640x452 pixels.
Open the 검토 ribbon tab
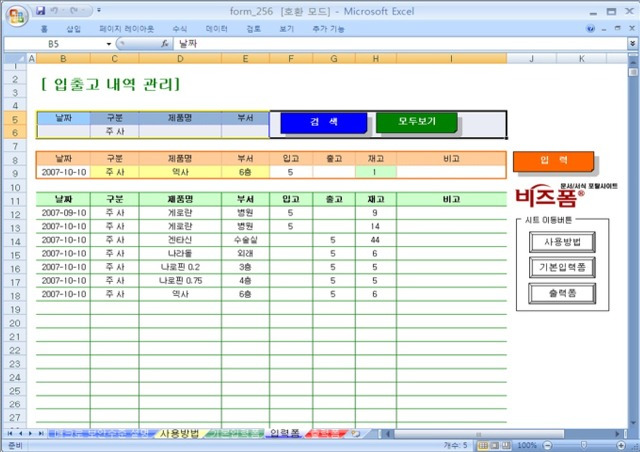click(253, 29)
